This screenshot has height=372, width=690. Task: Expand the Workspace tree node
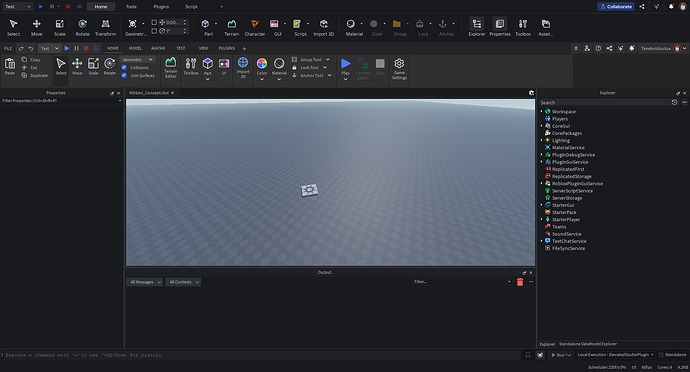click(542, 111)
